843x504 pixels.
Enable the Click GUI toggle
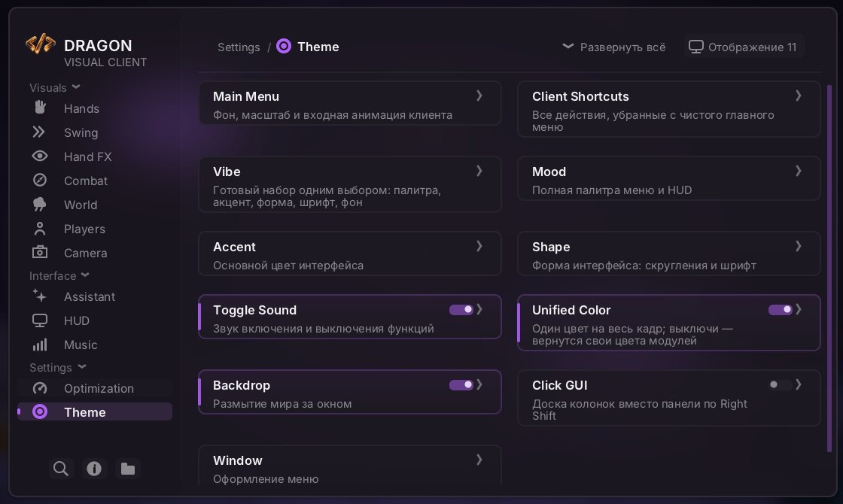pyautogui.click(x=780, y=384)
